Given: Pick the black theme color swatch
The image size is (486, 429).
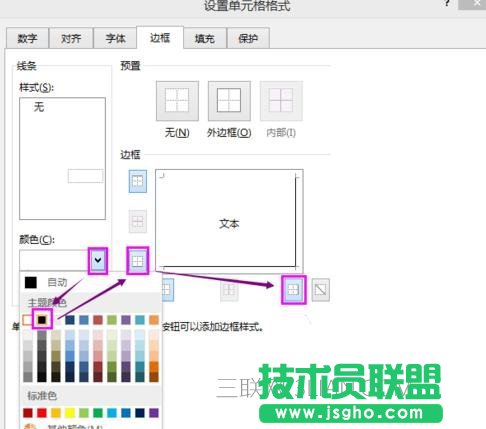Looking at the screenshot, I should point(42,320).
